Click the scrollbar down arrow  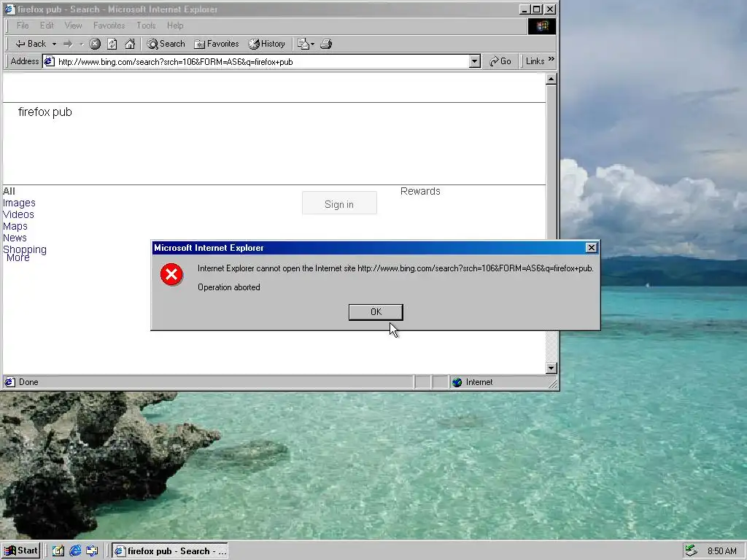coord(551,368)
